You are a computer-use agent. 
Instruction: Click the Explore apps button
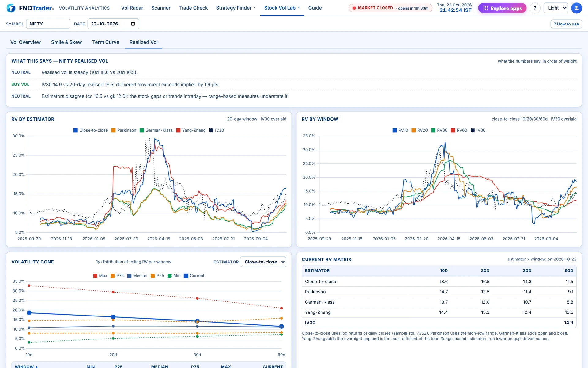coord(502,8)
